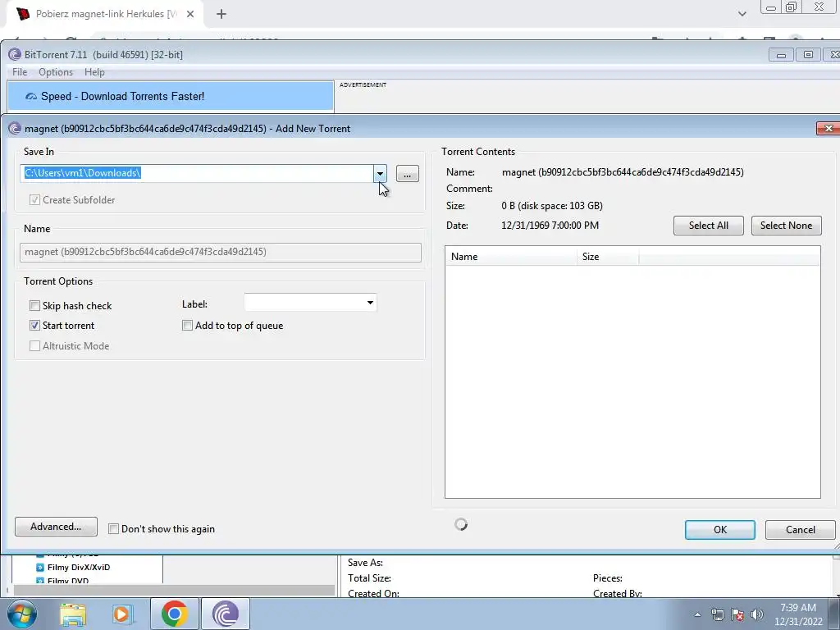Sort torrent contents by Size column
The width and height of the screenshot is (840, 630).
608,257
